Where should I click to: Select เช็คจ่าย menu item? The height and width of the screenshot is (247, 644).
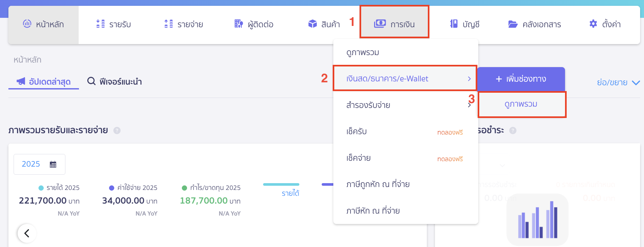[x=406, y=158]
